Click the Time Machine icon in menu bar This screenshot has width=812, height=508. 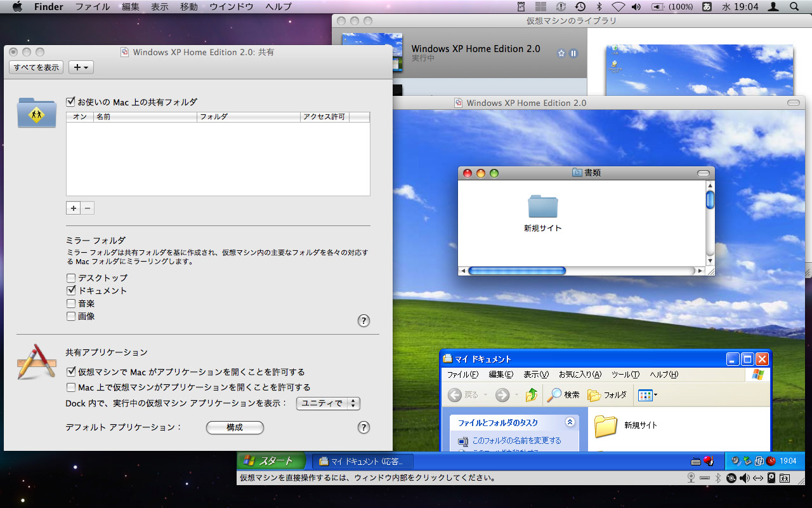coord(580,6)
